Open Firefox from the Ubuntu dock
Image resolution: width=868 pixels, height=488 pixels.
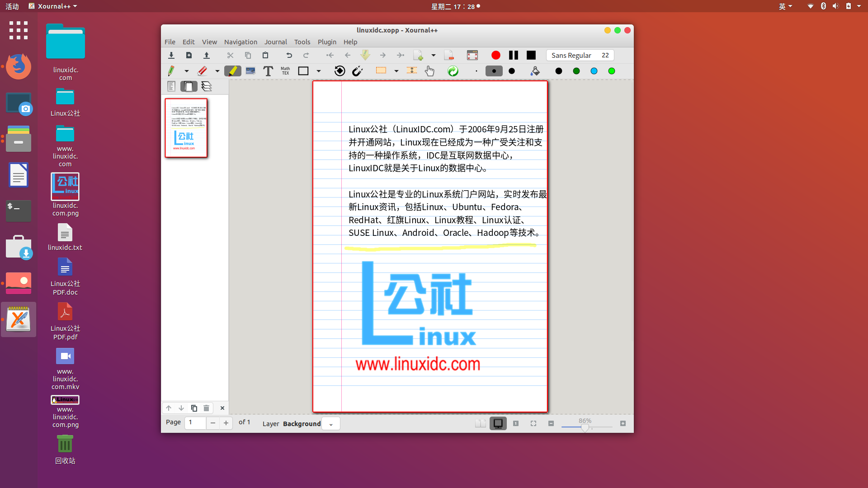[x=19, y=66]
